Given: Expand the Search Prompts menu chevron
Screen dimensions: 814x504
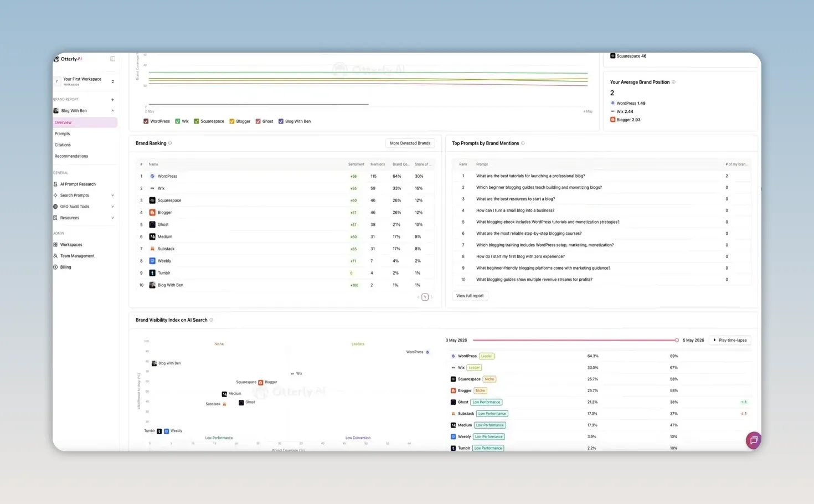Looking at the screenshot, I should 112,196.
